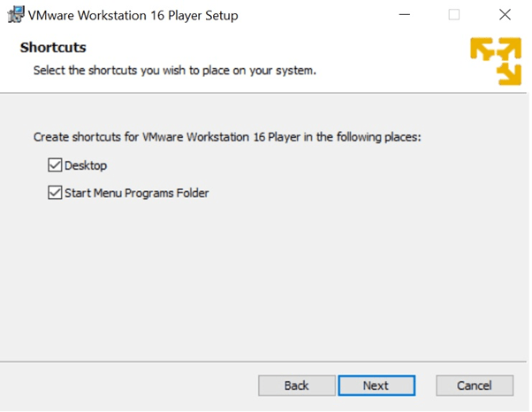This screenshot has width=532, height=412.
Task: Proceed with the Next button
Action: point(376,385)
